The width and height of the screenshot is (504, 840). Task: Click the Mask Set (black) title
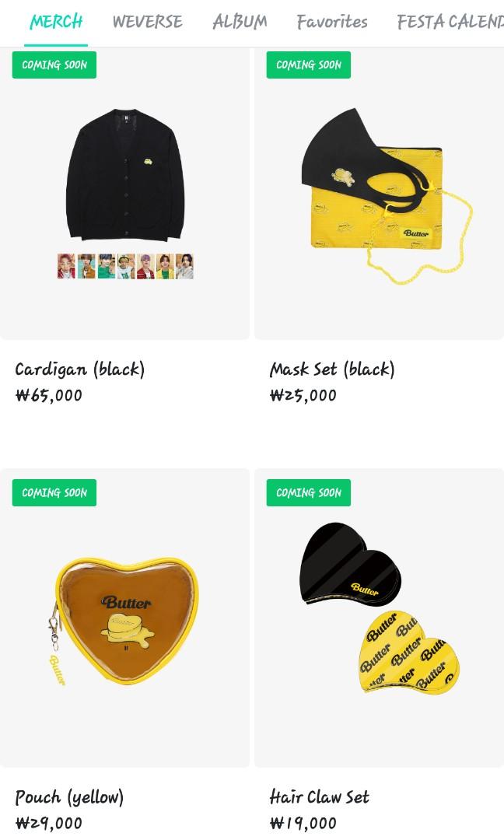click(332, 369)
